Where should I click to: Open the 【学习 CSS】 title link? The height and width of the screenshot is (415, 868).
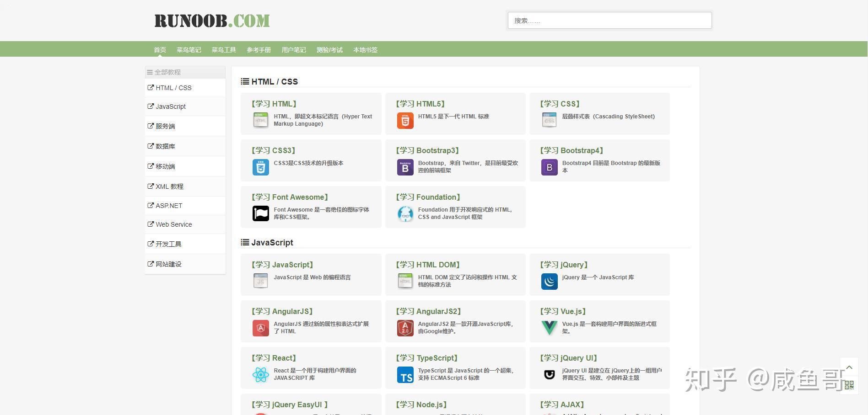560,104
